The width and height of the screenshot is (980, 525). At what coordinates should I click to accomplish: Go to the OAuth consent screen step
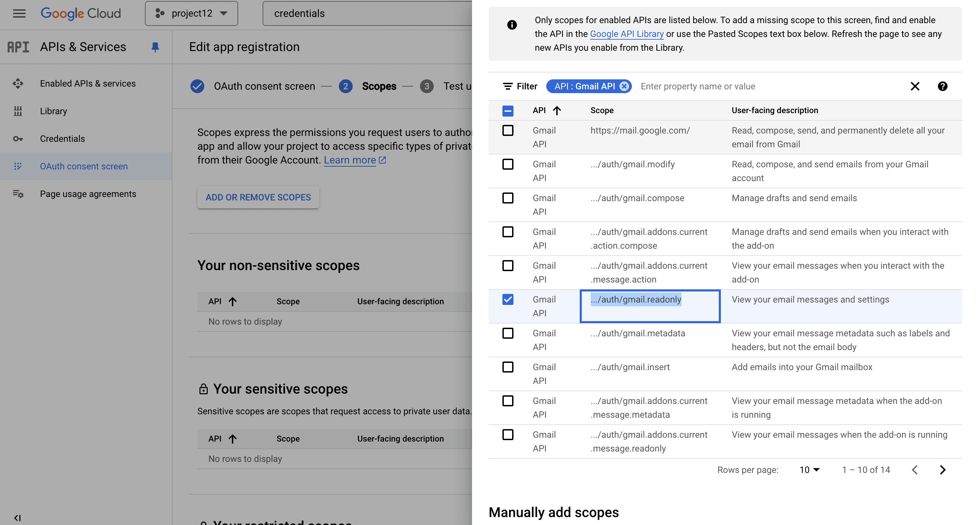pos(264,86)
